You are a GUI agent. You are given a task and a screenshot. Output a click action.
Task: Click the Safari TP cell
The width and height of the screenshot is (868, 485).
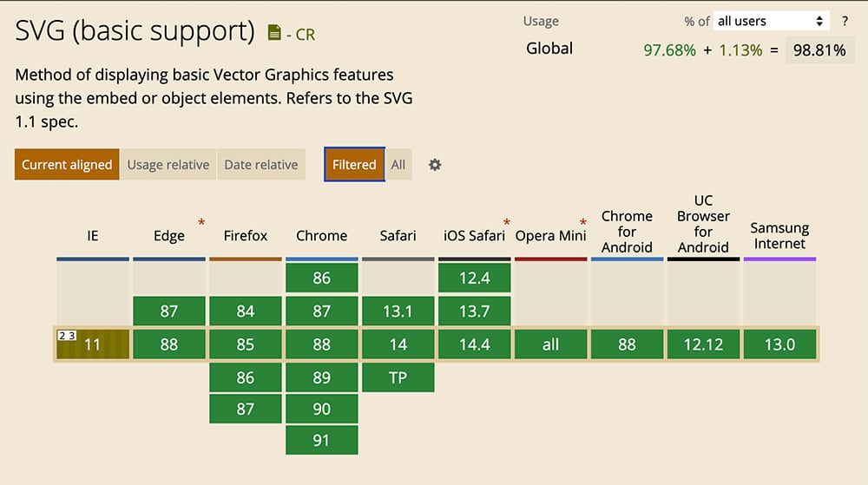point(398,377)
